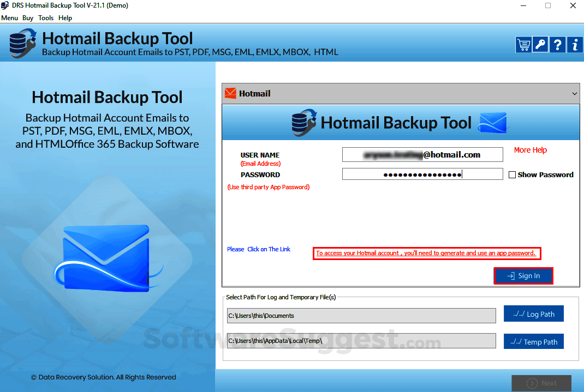Open the Buy menu
The height and width of the screenshot is (392, 584).
pos(28,17)
